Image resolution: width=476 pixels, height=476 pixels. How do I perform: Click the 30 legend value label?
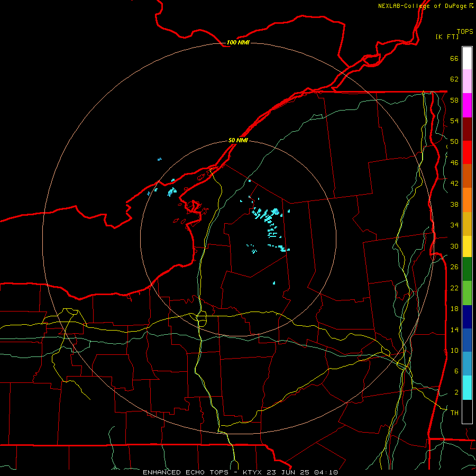(x=454, y=246)
